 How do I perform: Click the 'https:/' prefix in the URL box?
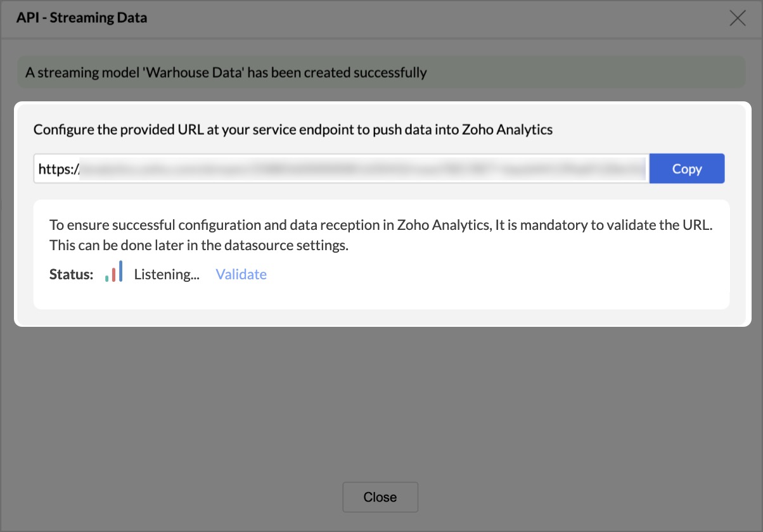coord(58,169)
